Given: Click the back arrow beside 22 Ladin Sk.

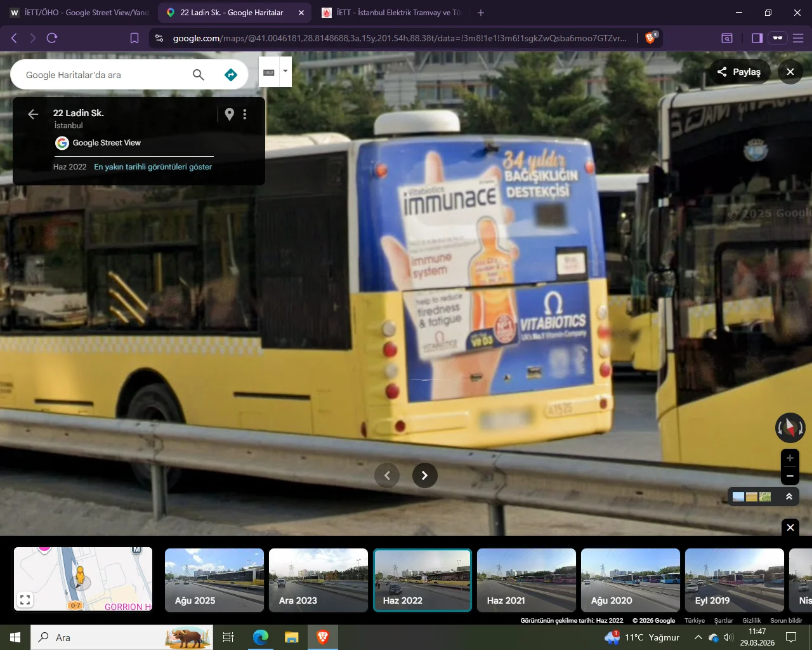Looking at the screenshot, I should pos(33,114).
